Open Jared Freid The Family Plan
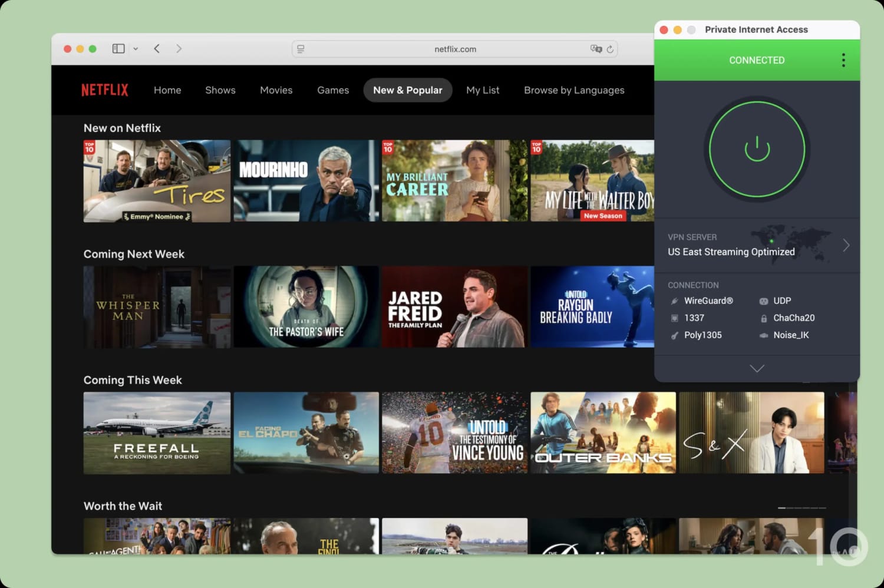884x588 pixels. point(454,307)
